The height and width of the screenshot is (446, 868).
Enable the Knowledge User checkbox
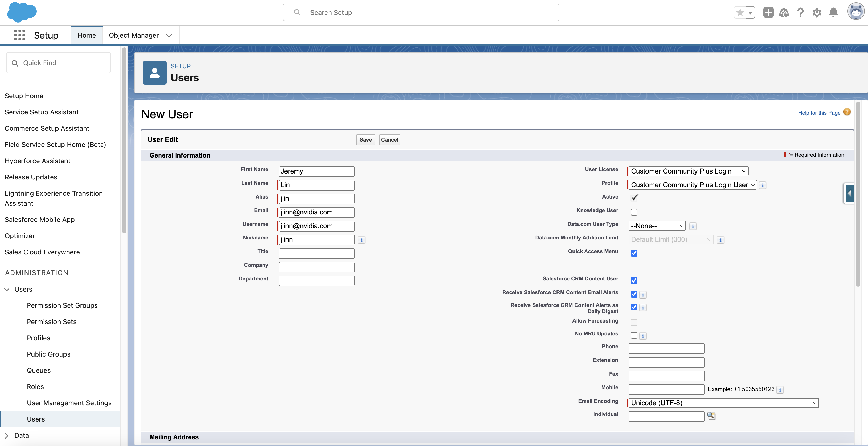634,212
